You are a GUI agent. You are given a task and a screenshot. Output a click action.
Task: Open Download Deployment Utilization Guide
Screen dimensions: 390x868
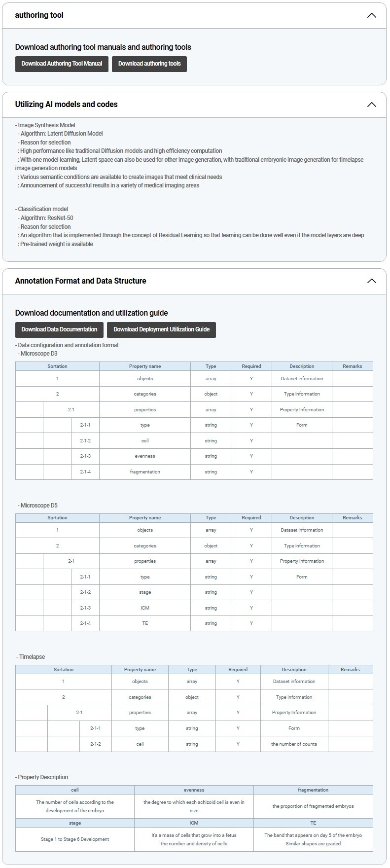pos(161,329)
